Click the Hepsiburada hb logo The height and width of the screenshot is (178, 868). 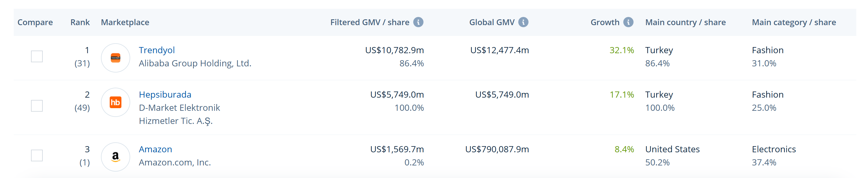pyautogui.click(x=116, y=102)
